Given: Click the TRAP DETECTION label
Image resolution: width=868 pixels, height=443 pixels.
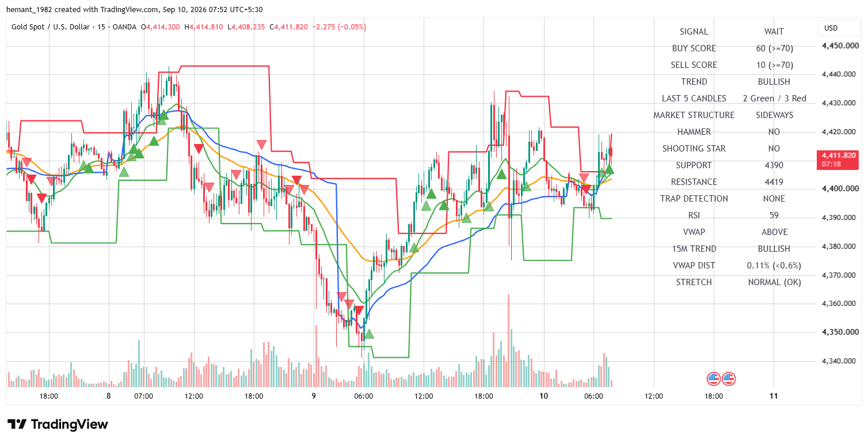Looking at the screenshot, I should 694,199.
